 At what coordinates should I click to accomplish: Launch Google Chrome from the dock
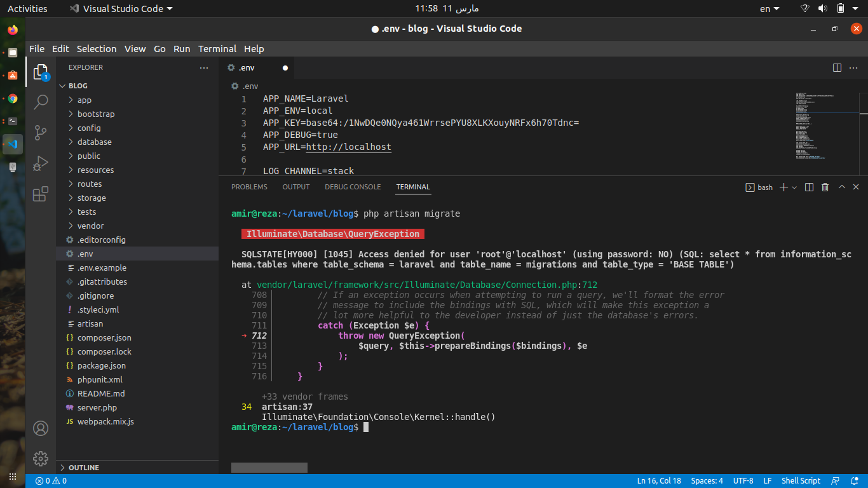13,98
